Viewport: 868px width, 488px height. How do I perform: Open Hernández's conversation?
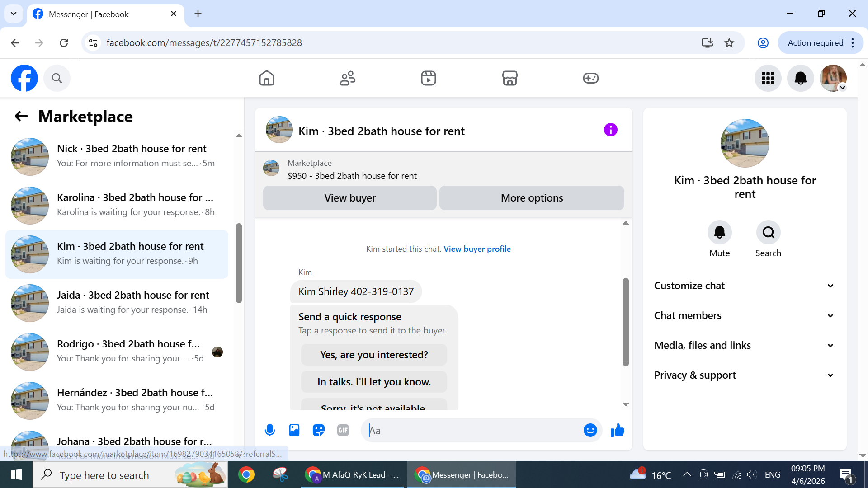coord(117,400)
